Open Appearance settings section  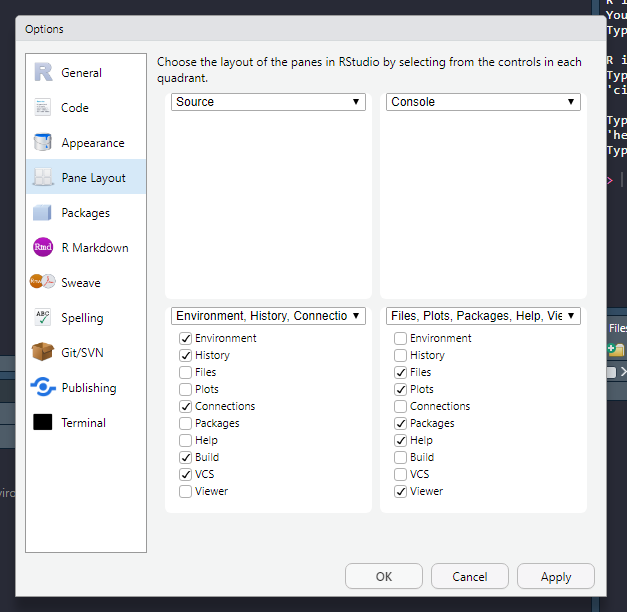(86, 142)
